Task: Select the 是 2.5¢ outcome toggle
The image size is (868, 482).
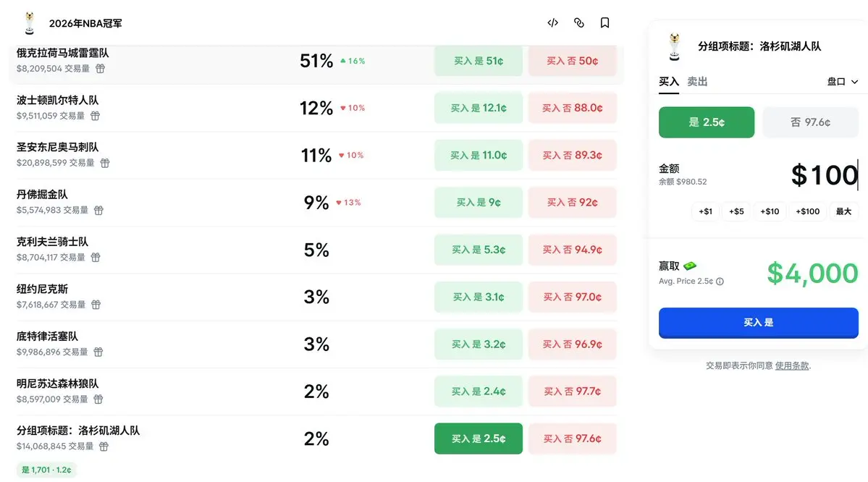Action: coord(706,122)
